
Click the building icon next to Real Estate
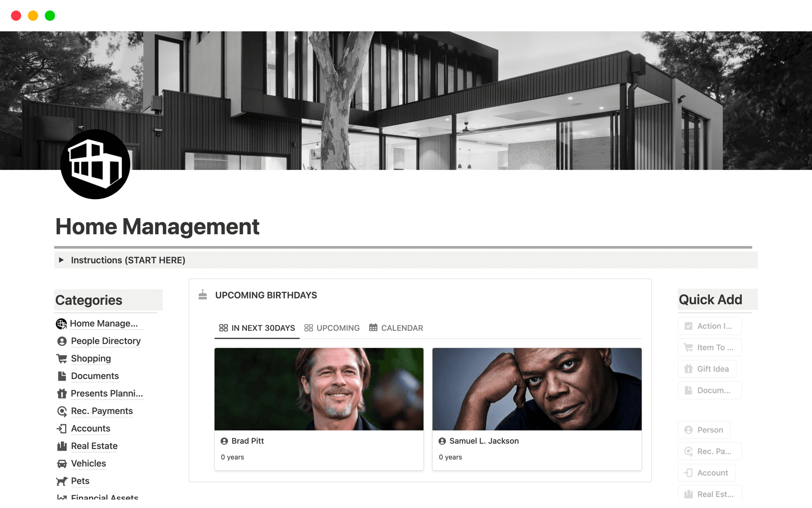click(62, 446)
